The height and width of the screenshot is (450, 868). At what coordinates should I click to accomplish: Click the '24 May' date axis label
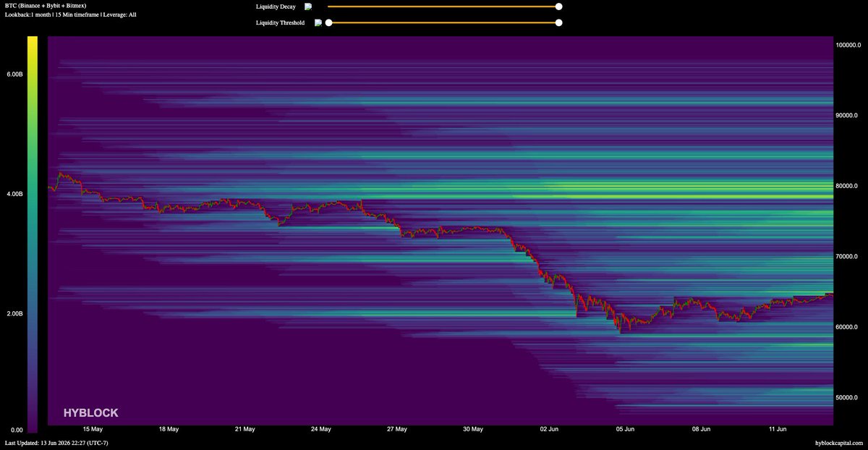coord(320,429)
